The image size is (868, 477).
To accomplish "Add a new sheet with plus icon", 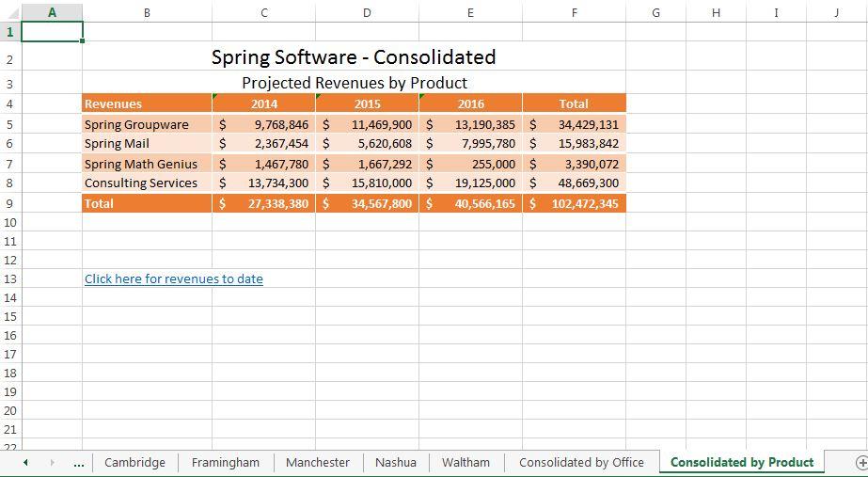I will pyautogui.click(x=860, y=462).
